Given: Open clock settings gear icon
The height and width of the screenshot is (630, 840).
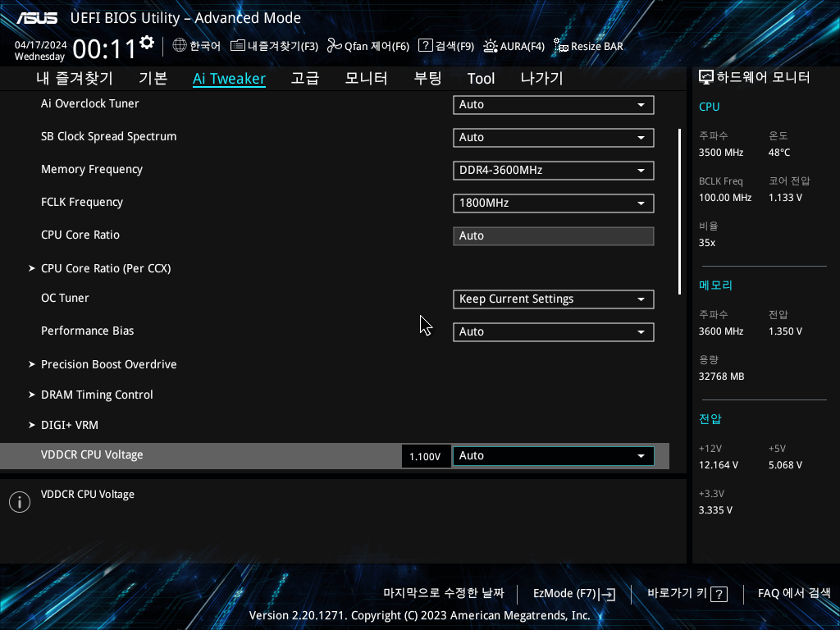Looking at the screenshot, I should 147,43.
